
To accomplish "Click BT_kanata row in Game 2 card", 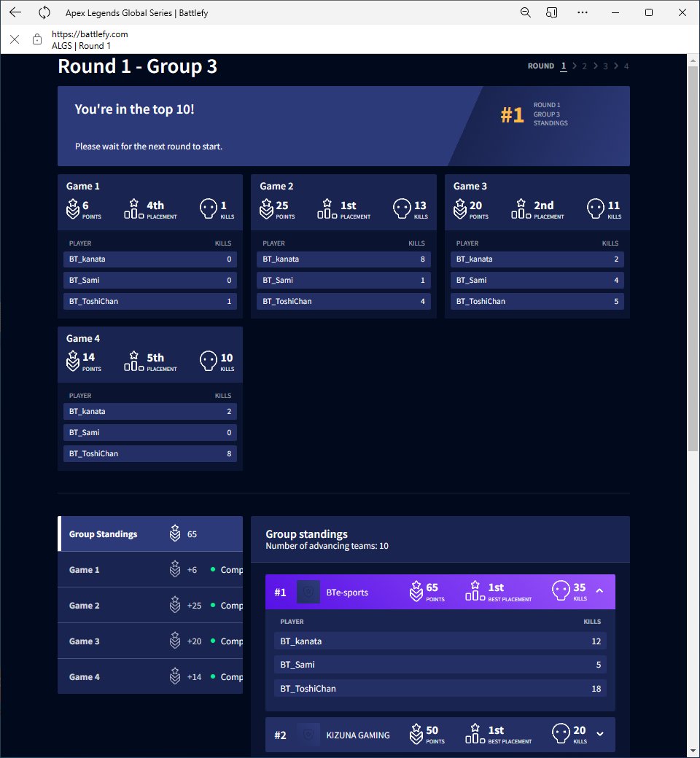I will tap(343, 259).
